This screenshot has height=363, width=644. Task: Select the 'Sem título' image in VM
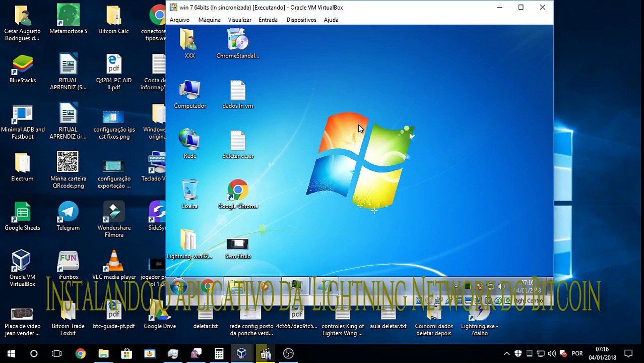[238, 248]
